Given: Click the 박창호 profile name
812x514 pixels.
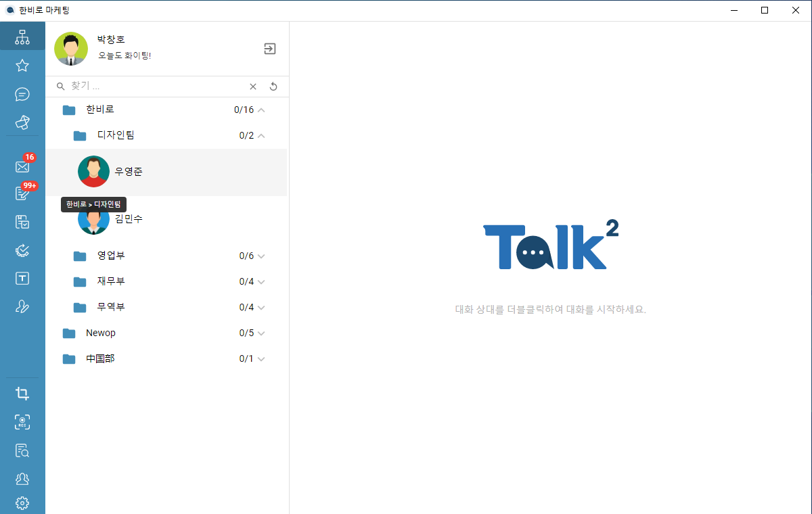Looking at the screenshot, I should (111, 40).
